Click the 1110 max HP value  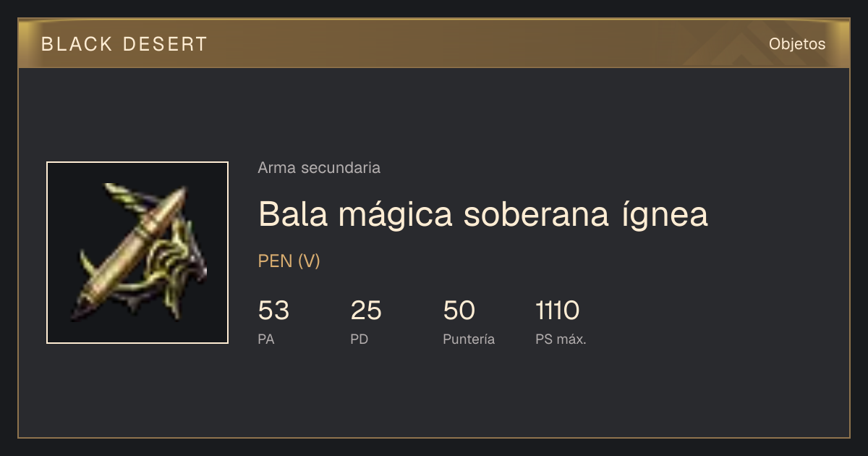click(558, 311)
